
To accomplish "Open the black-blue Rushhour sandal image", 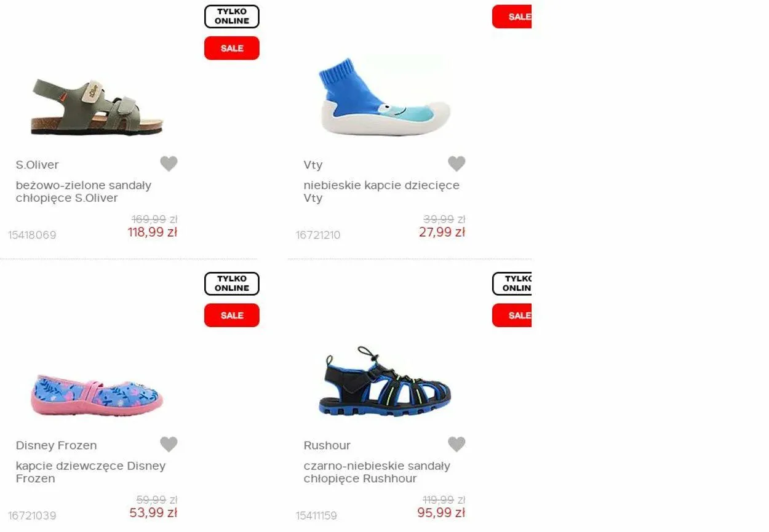I will 385,381.
